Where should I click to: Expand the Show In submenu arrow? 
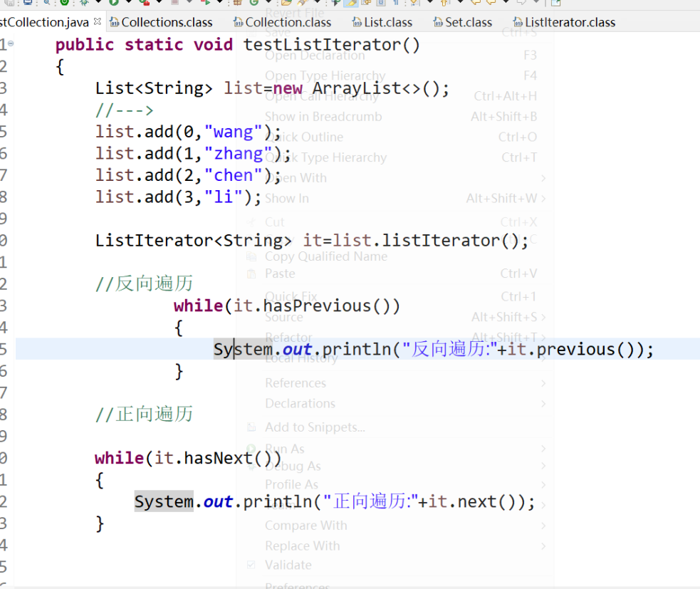[x=543, y=198]
